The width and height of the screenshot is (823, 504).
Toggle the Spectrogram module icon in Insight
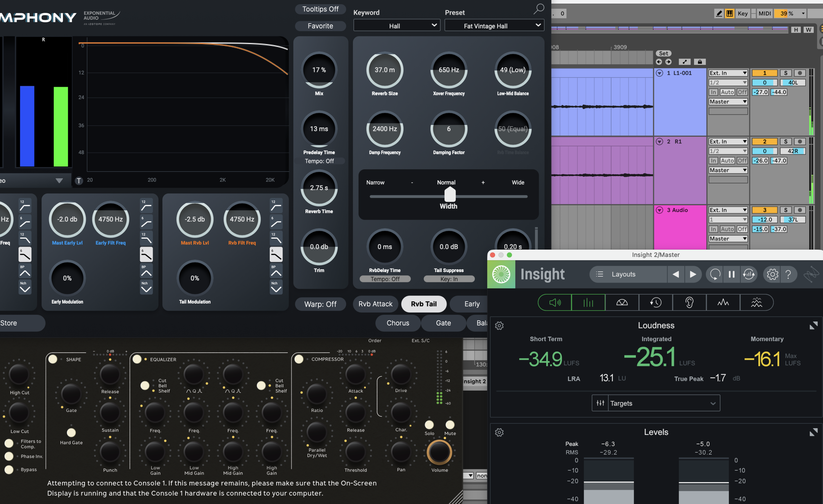point(756,302)
